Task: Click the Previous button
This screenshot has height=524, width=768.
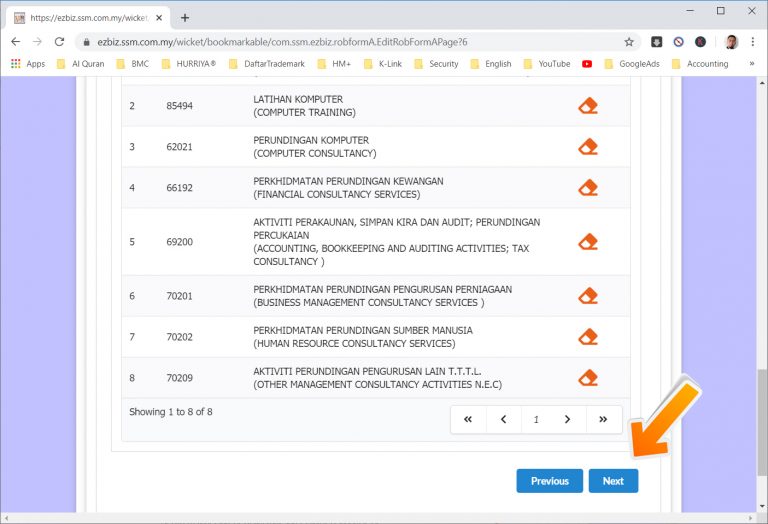Action: [550, 481]
